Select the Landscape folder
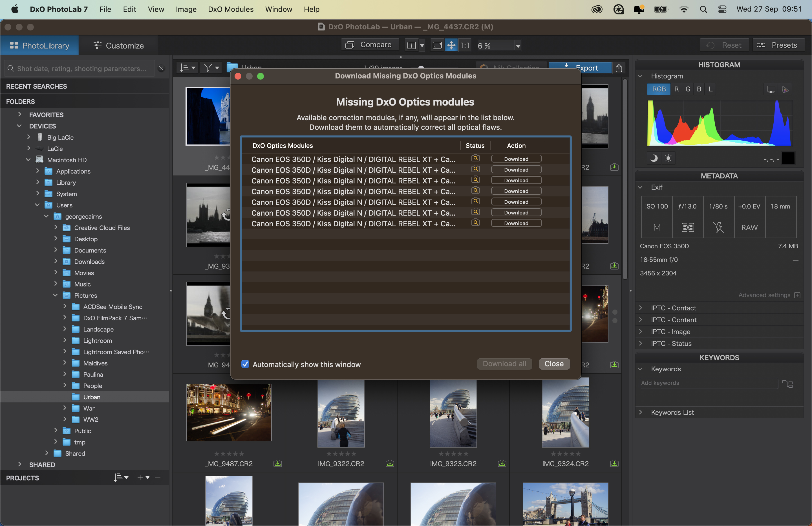Viewport: 812px width, 526px height. tap(98, 329)
